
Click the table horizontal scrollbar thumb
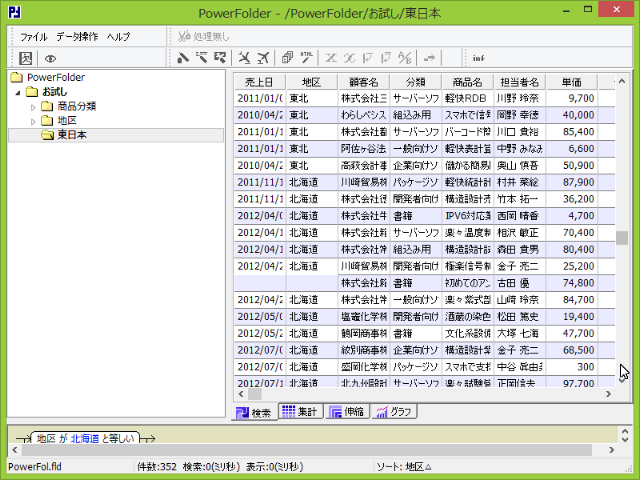(255, 394)
